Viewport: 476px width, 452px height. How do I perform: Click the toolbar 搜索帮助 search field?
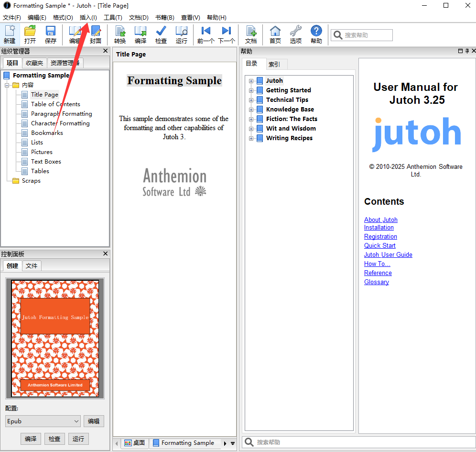coord(362,35)
